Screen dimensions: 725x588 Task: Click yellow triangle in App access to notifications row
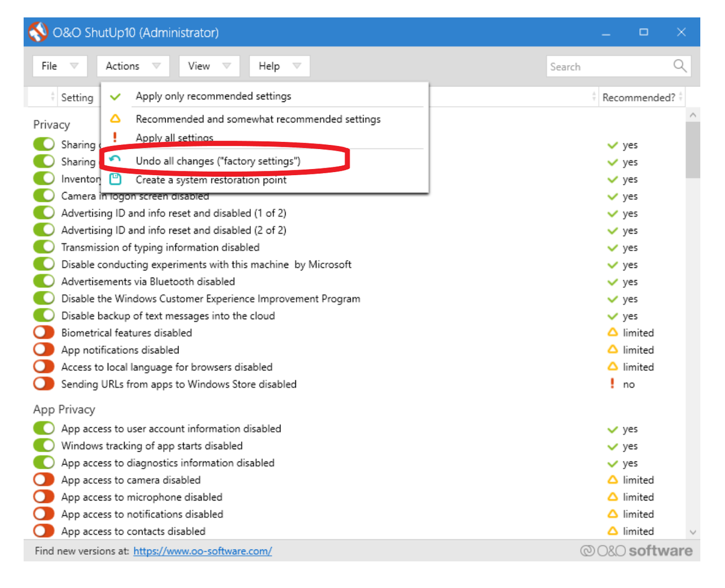613,514
